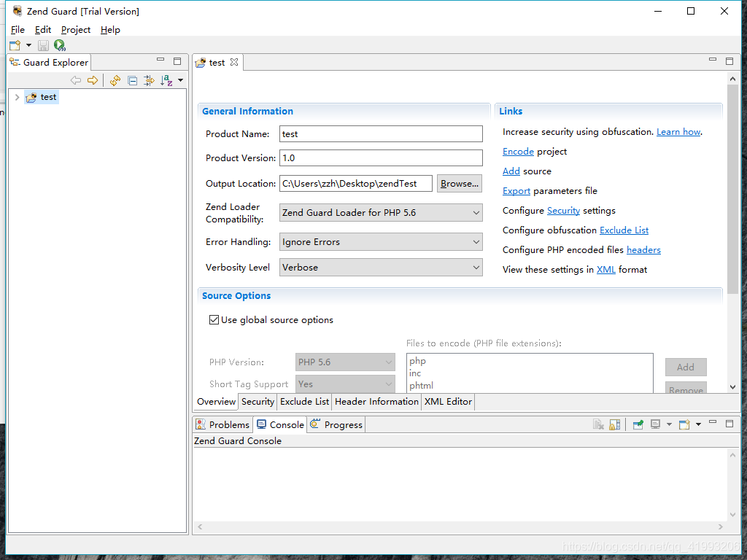Click the Display Selected Console monitor icon
The height and width of the screenshot is (560, 747).
(x=656, y=424)
